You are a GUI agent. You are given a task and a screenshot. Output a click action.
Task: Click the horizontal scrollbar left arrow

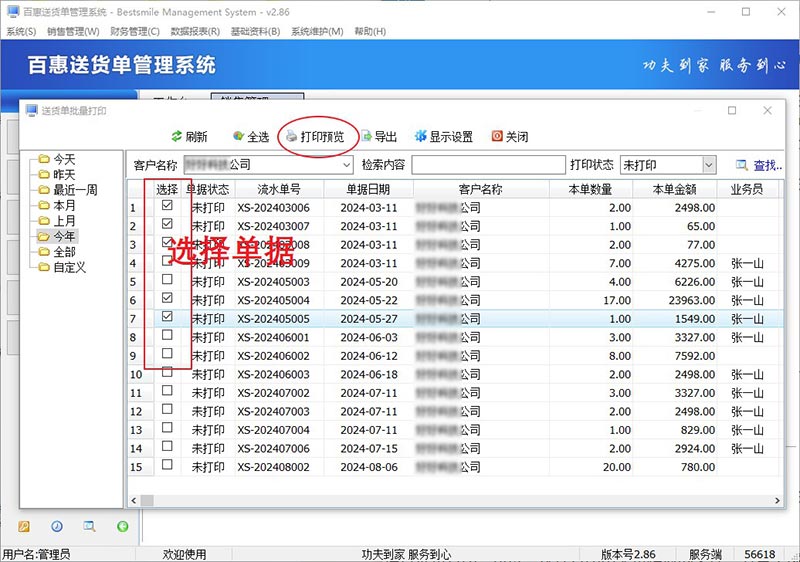tap(134, 501)
